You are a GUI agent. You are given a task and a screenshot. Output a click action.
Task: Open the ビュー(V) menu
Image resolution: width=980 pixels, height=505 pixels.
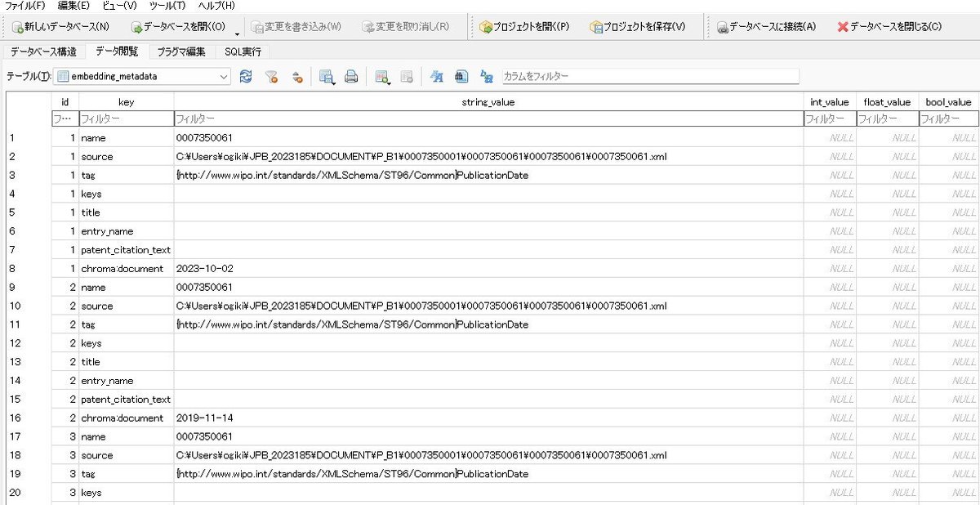coord(119,6)
